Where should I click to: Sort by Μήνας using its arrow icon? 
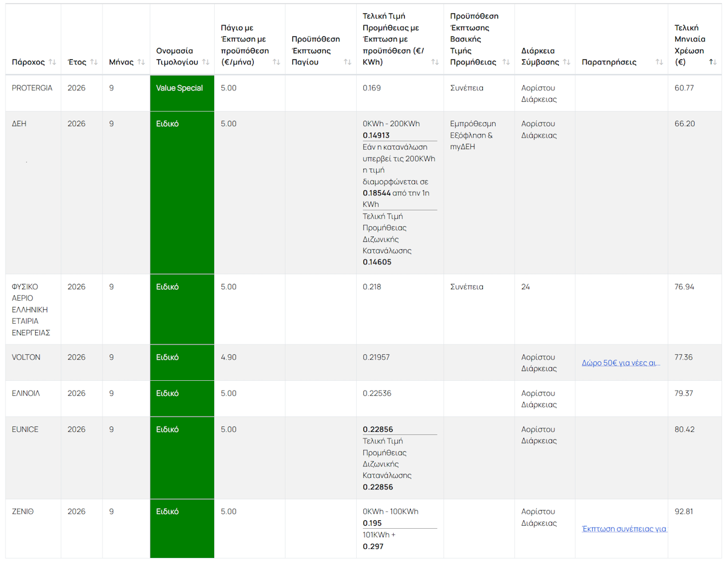[x=141, y=62]
